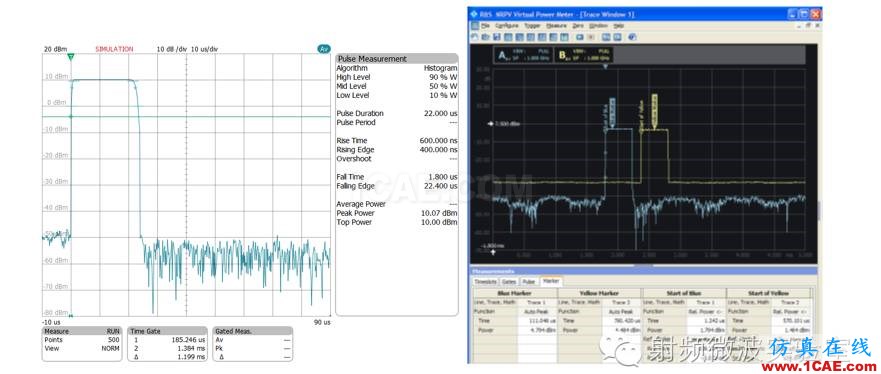Viewport: 881px width, 374px height.
Task: Click the Blue Marker Time value field
Action: coord(537,321)
